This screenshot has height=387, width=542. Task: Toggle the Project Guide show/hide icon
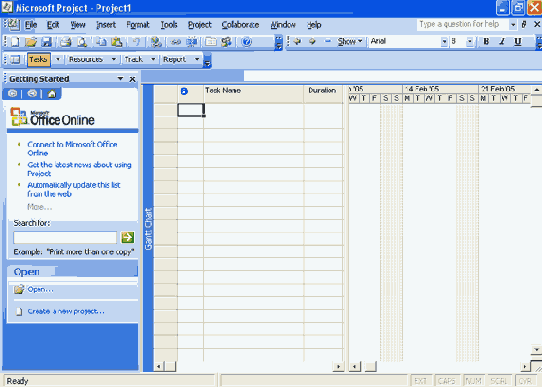coord(15,59)
